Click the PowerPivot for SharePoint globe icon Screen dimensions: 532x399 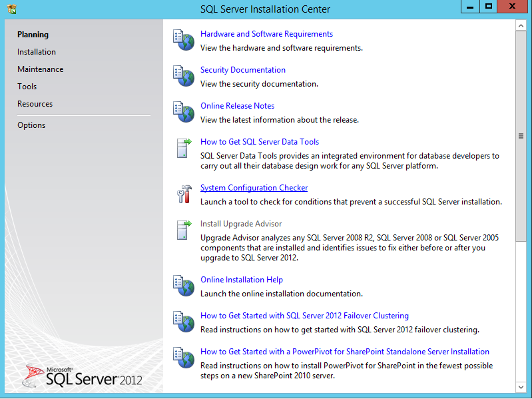pos(184,358)
